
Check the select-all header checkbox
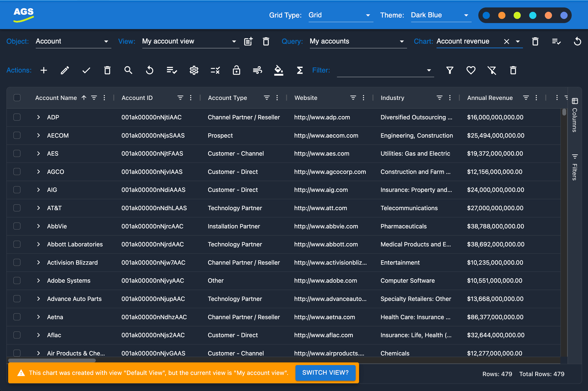pyautogui.click(x=17, y=98)
